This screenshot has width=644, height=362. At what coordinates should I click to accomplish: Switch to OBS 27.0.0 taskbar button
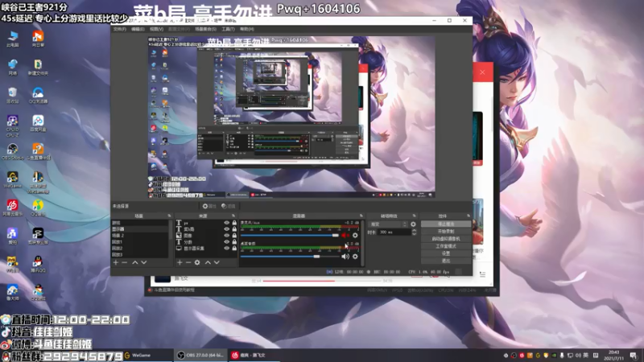(x=200, y=356)
